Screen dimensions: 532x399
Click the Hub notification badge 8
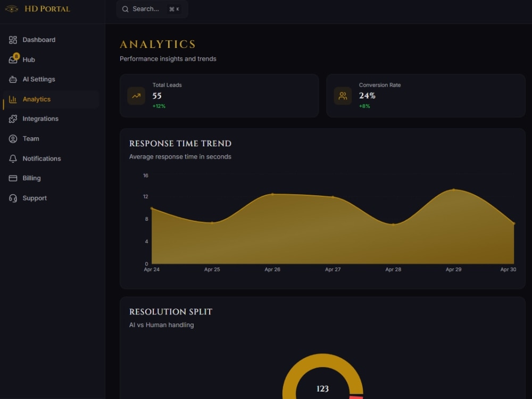pos(16,56)
